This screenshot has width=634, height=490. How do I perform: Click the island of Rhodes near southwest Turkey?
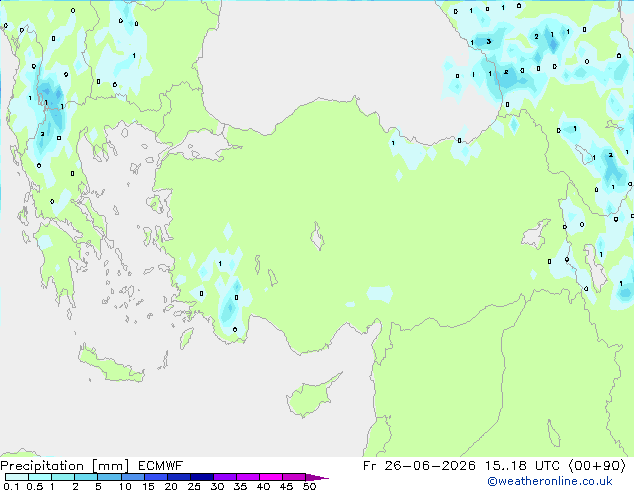pos(186,338)
